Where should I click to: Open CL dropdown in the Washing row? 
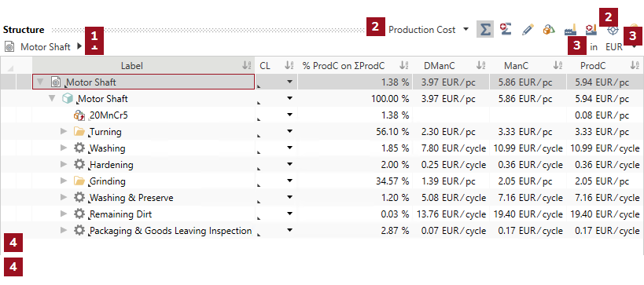point(290,148)
